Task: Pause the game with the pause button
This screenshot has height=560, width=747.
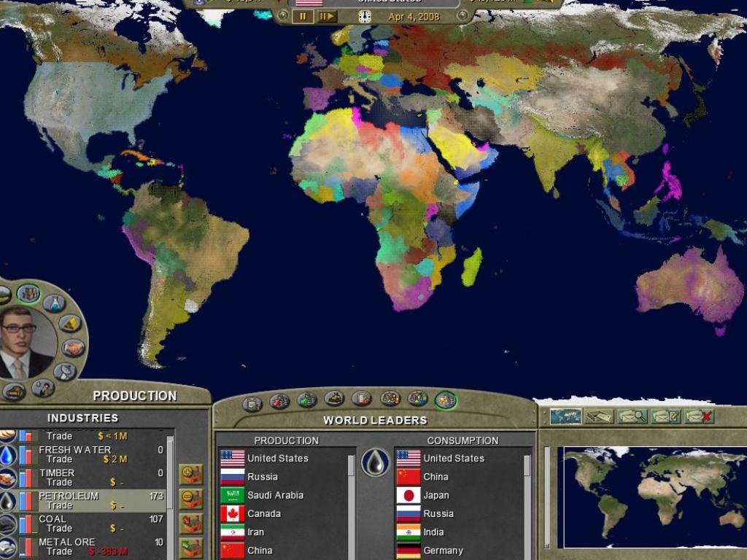Action: 303,16
